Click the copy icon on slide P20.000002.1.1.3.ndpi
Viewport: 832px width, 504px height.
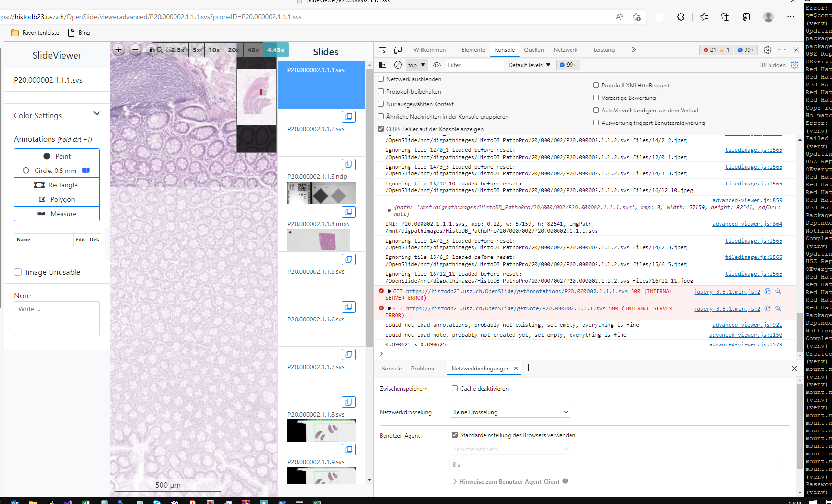tap(348, 164)
